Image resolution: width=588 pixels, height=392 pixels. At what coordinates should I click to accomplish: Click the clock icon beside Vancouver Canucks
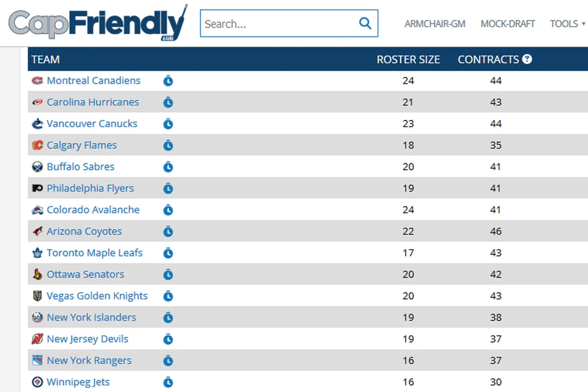(x=168, y=124)
